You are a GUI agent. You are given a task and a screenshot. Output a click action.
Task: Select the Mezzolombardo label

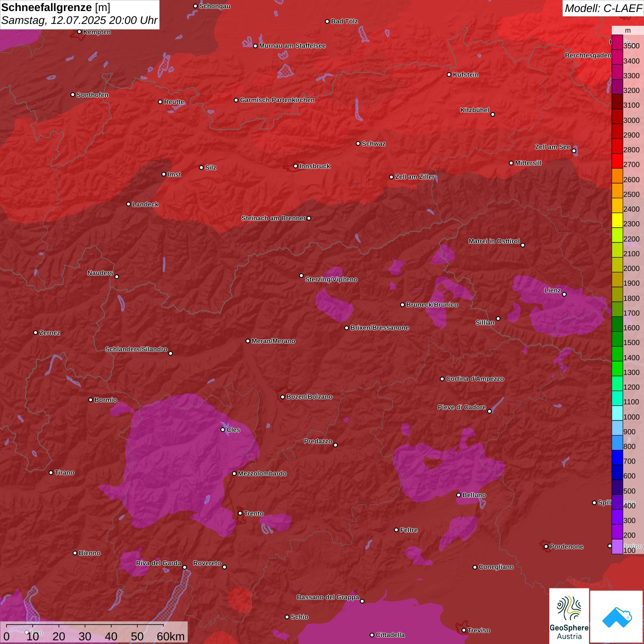(262, 473)
